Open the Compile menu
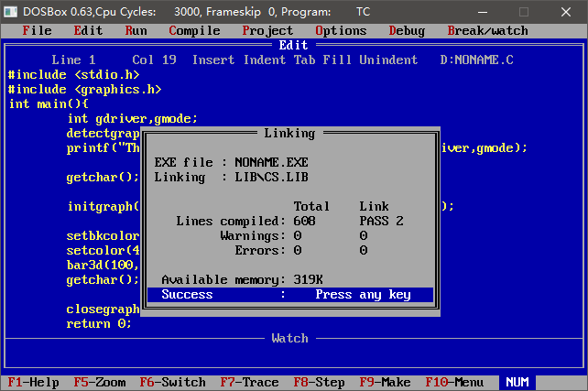Viewport: 588px width, 391px height. click(194, 30)
